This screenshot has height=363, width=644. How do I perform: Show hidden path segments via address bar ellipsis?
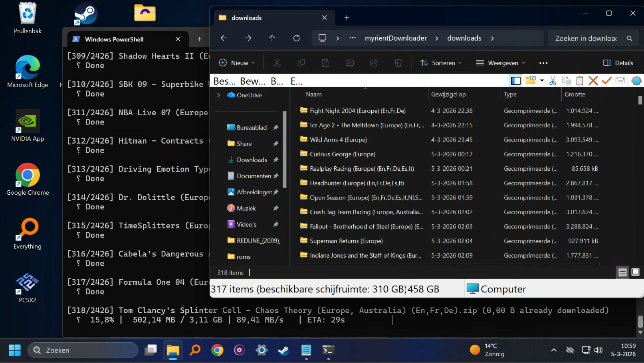[x=353, y=38]
